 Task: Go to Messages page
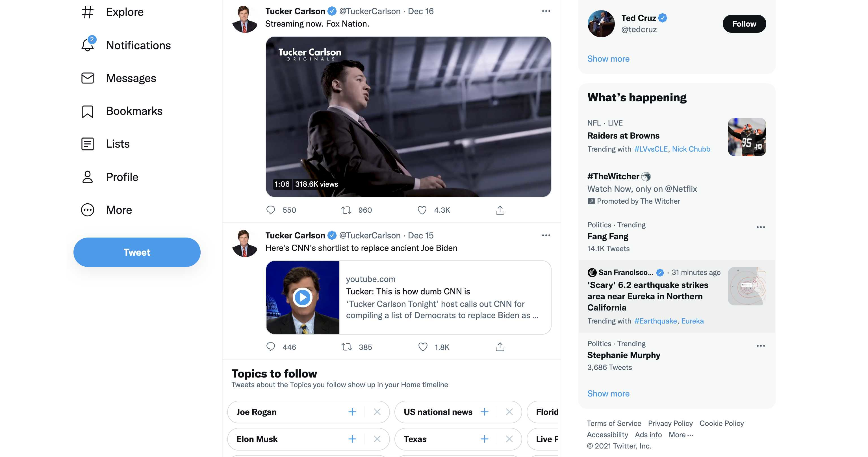pos(131,78)
